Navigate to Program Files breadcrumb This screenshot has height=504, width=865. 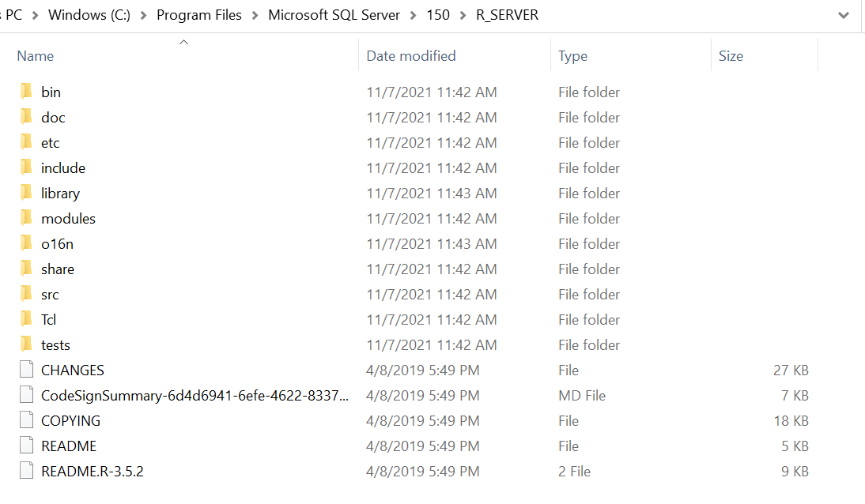tap(199, 15)
